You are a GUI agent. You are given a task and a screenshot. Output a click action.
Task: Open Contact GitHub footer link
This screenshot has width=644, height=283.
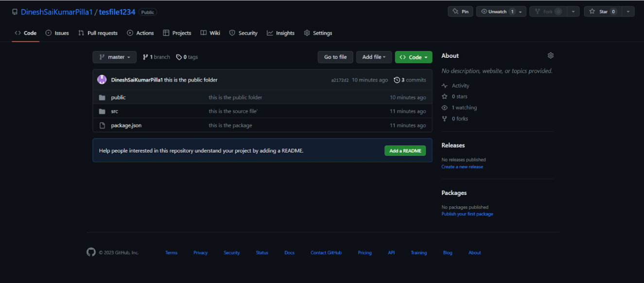326,253
